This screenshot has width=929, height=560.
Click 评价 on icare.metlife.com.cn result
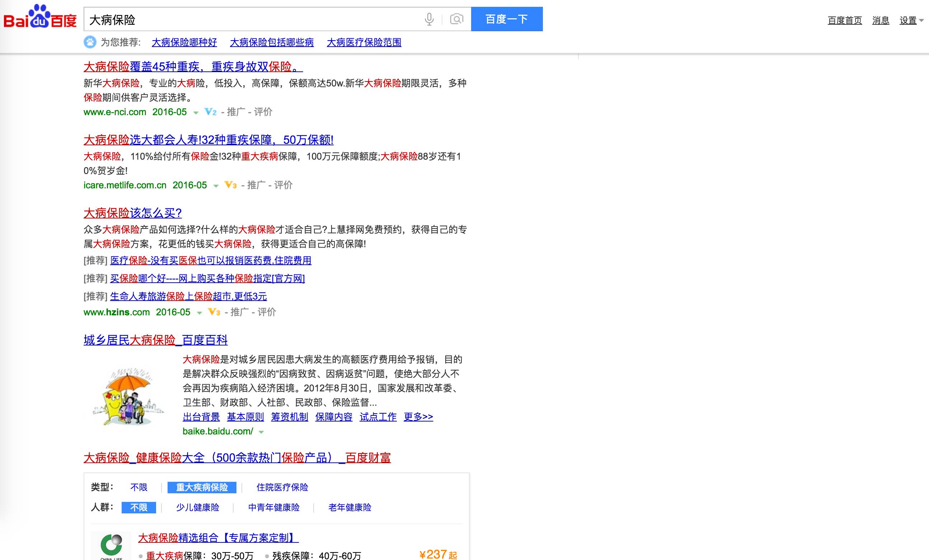pos(283,185)
